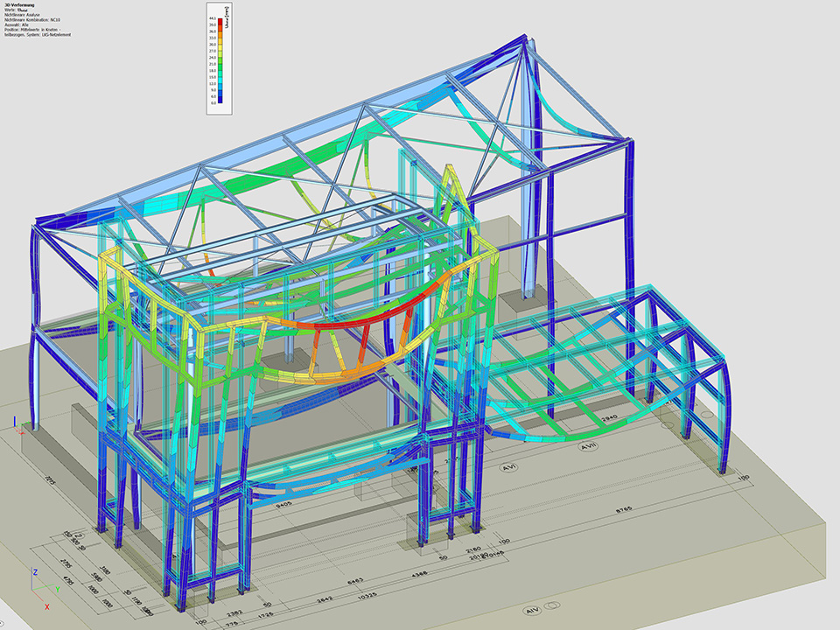Select the 10325 dimension label
This screenshot has height=630, width=840.
pyautogui.click(x=366, y=596)
